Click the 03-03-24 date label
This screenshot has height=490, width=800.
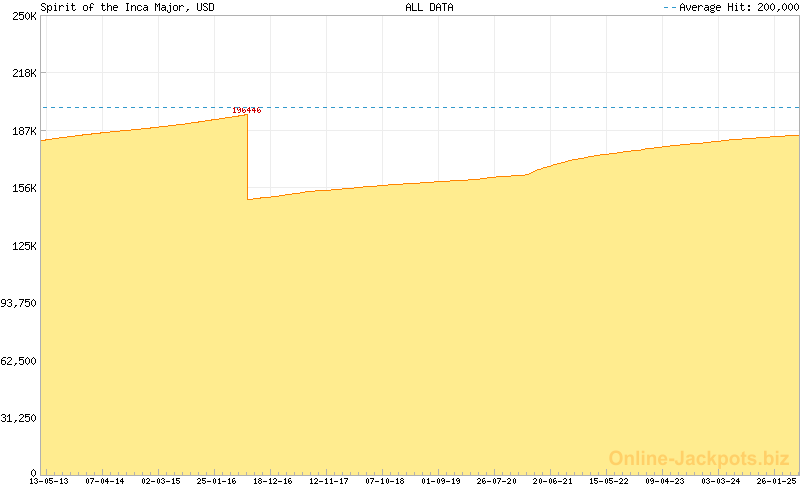pyautogui.click(x=721, y=481)
